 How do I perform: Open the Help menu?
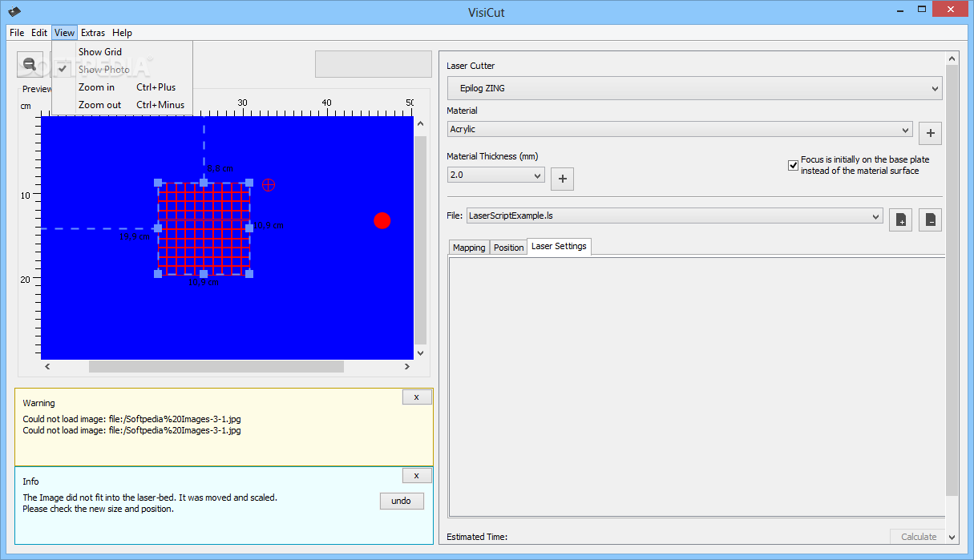[x=122, y=33]
